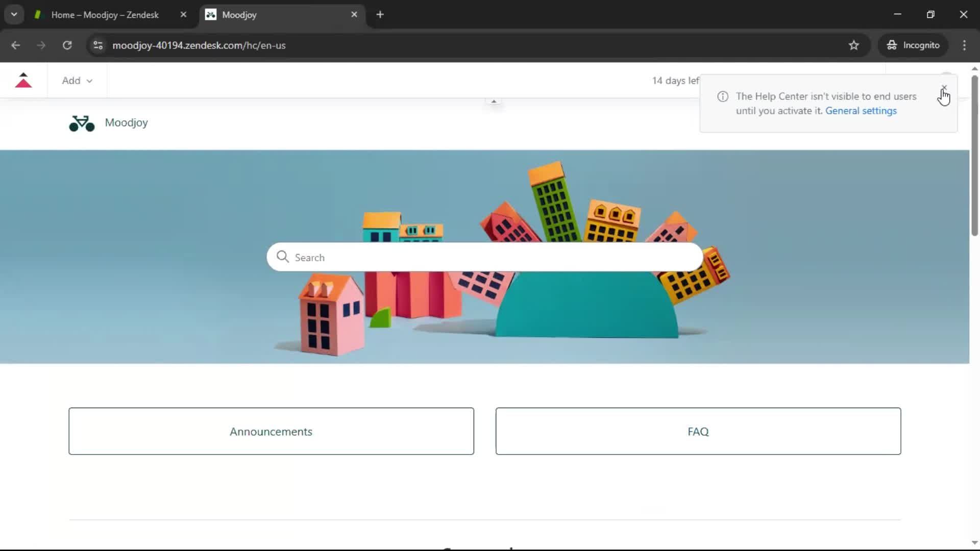The image size is (980, 551).
Task: Click the page vertical scrollbar thumb
Action: pos(974,156)
